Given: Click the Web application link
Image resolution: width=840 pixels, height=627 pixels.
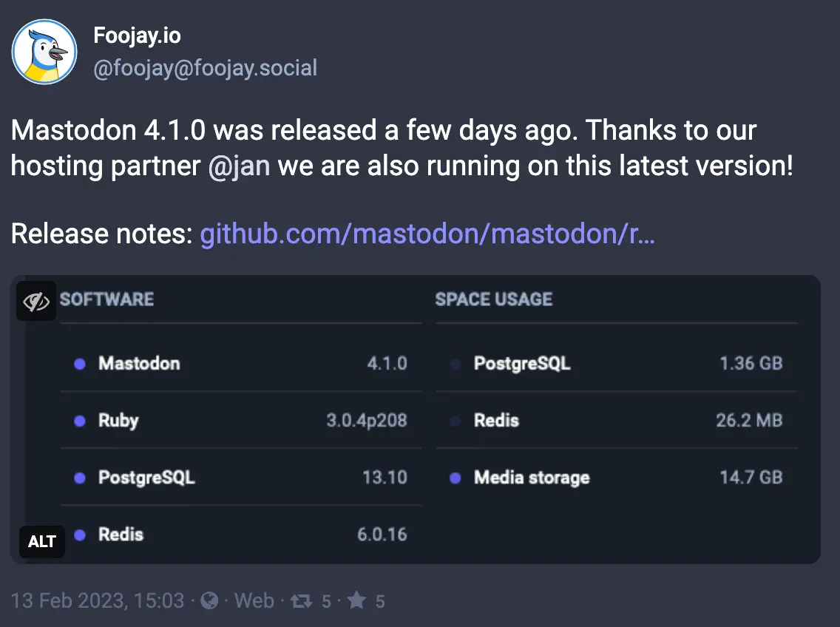Looking at the screenshot, I should (x=254, y=601).
